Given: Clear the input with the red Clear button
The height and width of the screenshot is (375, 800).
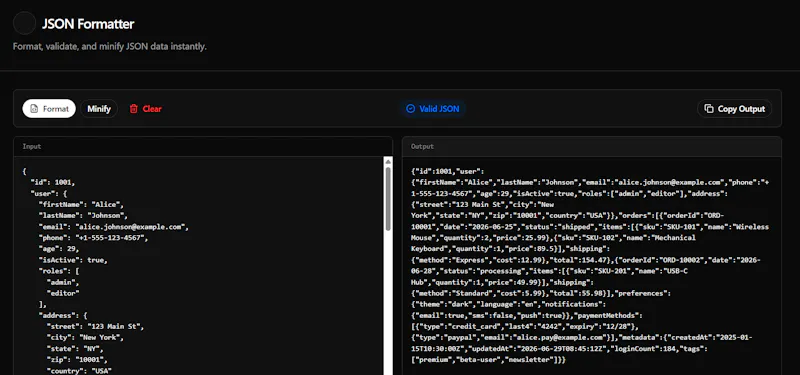Looking at the screenshot, I should (145, 109).
